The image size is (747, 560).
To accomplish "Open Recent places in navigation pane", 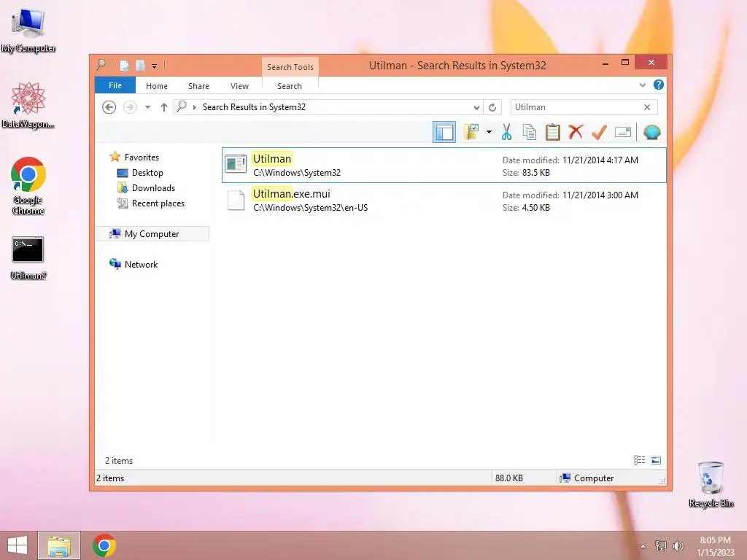I will click(158, 203).
